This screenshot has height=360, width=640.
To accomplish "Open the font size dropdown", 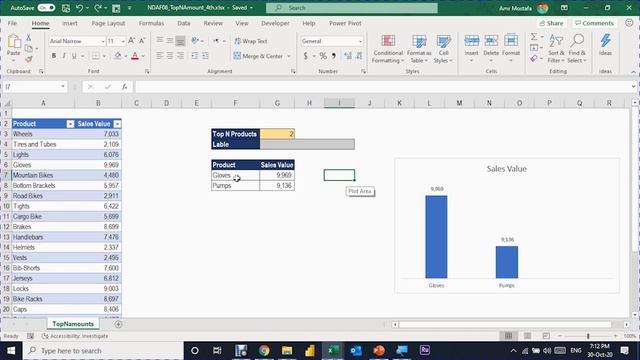I will 123,41.
